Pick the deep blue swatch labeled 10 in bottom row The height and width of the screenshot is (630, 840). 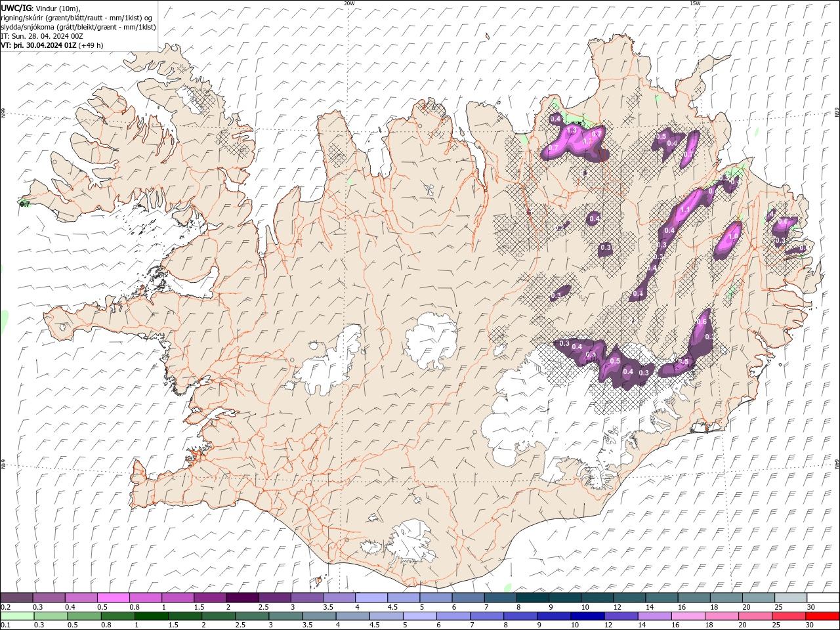587,616
